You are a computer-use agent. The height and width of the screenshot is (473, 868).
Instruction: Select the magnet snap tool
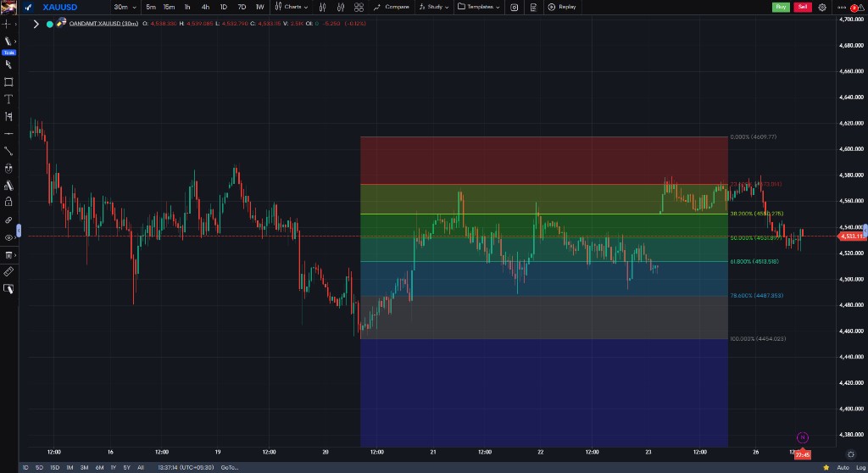[8, 168]
